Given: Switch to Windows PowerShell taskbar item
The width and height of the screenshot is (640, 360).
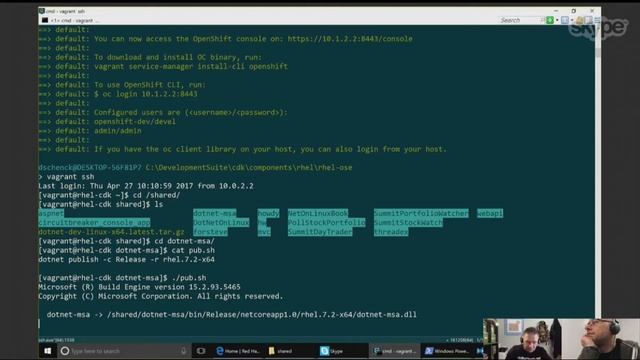Looking at the screenshot, I should point(447,351).
